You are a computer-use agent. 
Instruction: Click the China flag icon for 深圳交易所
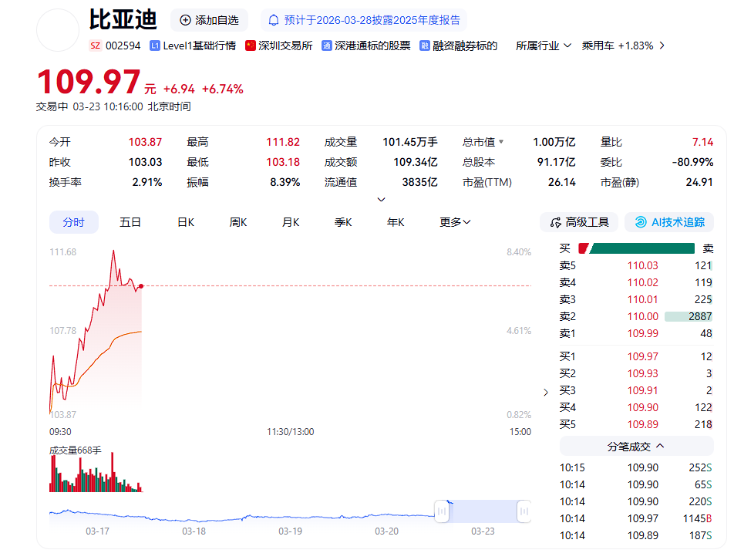(x=251, y=46)
